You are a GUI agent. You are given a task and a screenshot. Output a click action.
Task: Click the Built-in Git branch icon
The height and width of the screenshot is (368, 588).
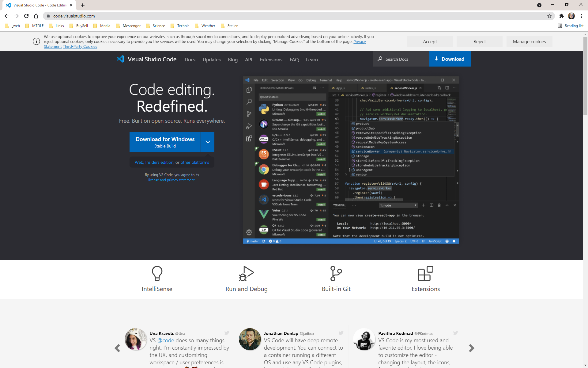pos(336,274)
